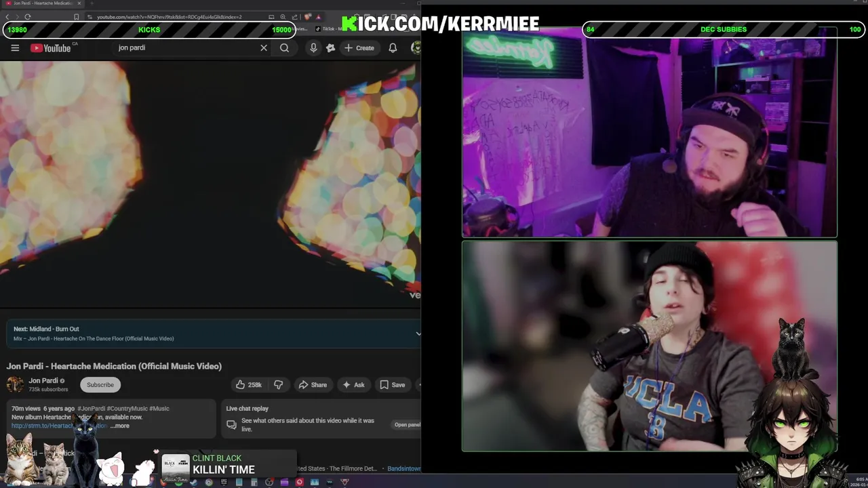Screen dimensions: 868x488
Task: Click the zoom magnifier in the address bar
Action: pos(283,17)
